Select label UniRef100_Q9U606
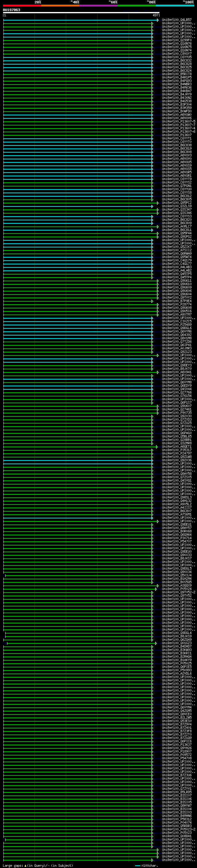This screenshot has height=868, width=197. tap(177, 291)
